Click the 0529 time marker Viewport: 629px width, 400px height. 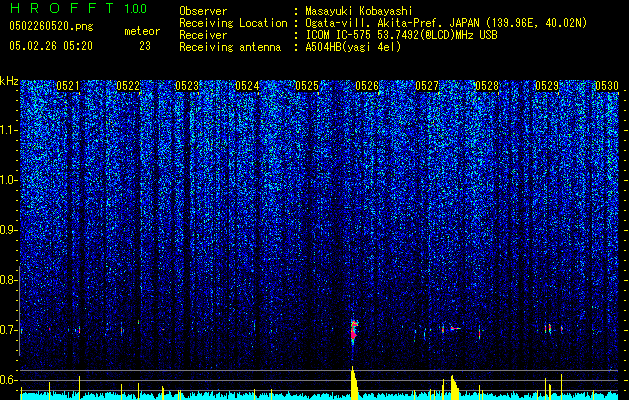[x=547, y=86]
